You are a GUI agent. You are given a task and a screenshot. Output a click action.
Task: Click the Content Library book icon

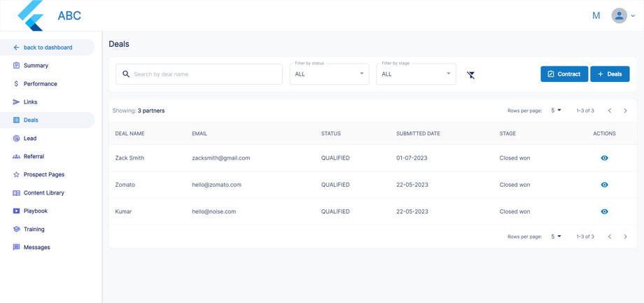16,193
